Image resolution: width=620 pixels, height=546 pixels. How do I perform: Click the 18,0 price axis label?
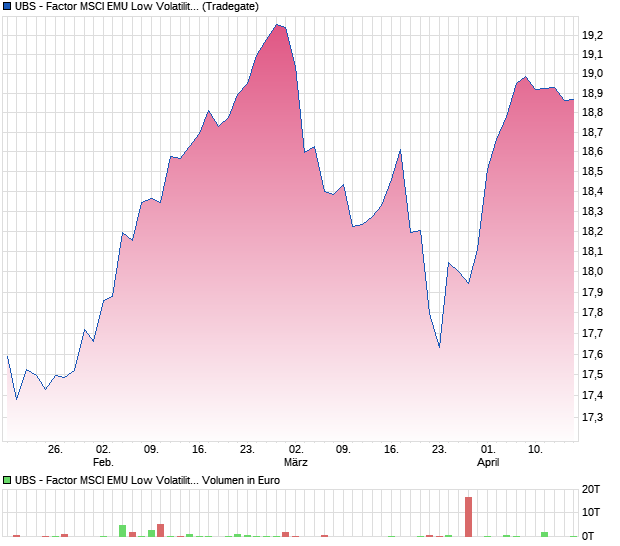tap(592, 271)
